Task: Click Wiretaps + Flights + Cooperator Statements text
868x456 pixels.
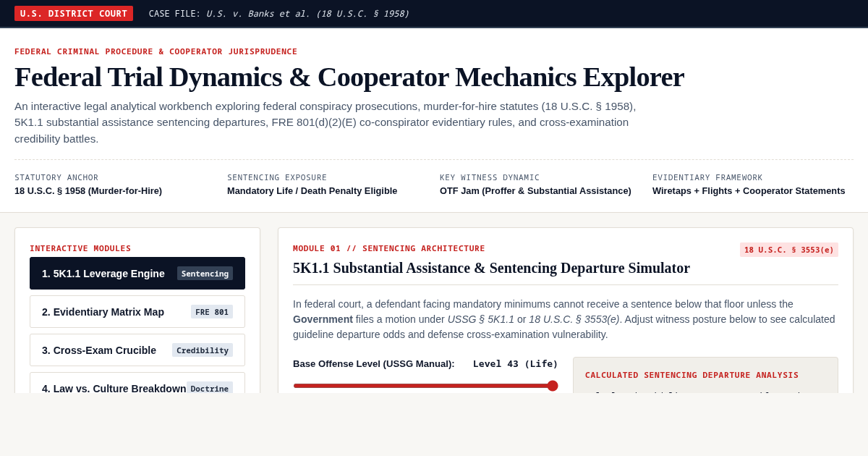Action: pyautogui.click(x=749, y=191)
